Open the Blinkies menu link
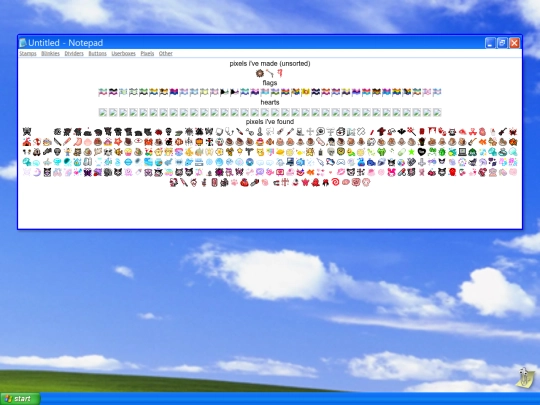The height and width of the screenshot is (405, 540). point(50,53)
